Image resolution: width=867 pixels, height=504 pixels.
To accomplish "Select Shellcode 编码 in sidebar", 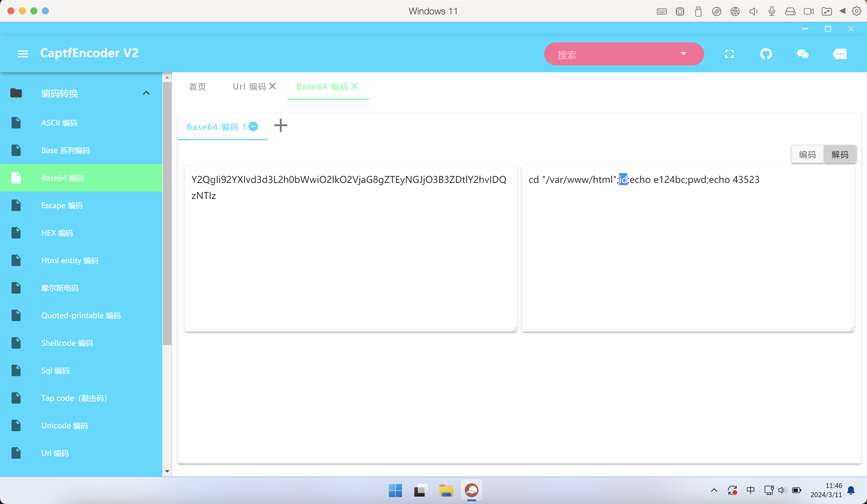I will [x=81, y=343].
